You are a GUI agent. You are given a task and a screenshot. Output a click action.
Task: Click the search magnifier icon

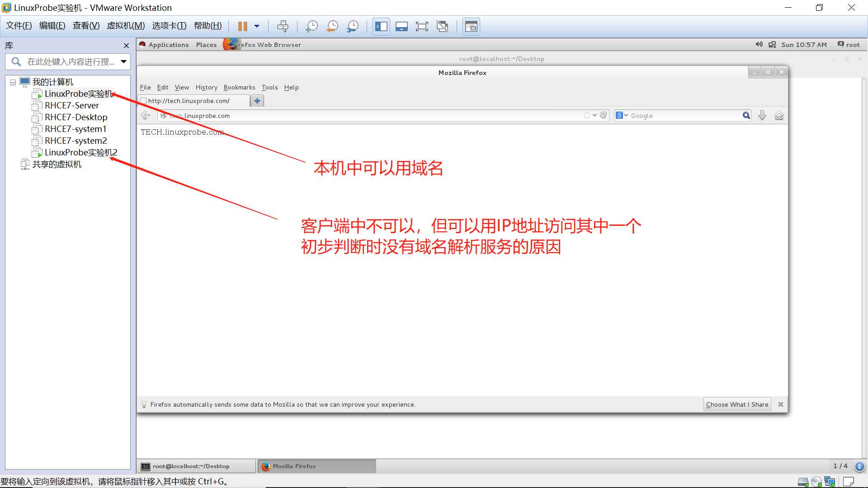point(746,116)
